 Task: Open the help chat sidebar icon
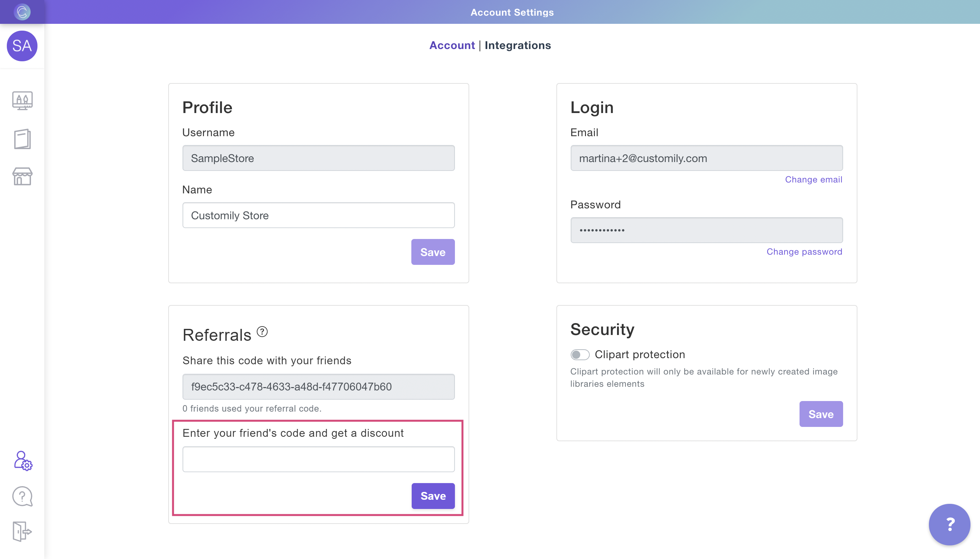(x=22, y=496)
